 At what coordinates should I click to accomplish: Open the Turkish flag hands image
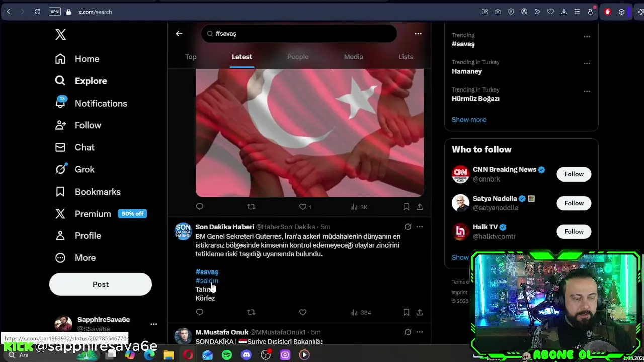(x=309, y=133)
